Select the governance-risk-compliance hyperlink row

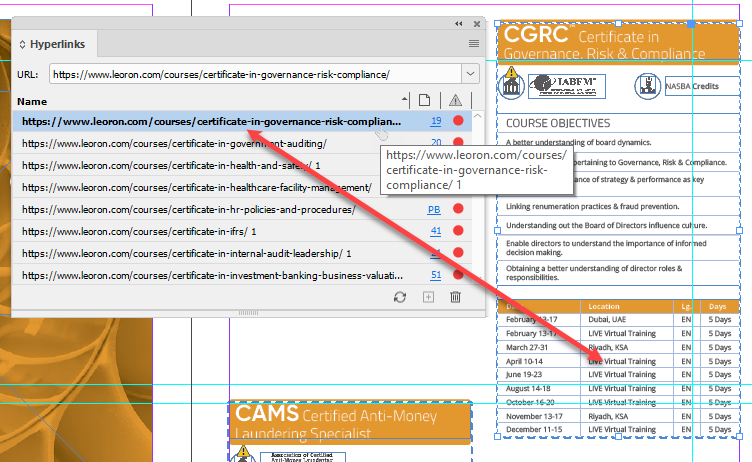[242, 121]
